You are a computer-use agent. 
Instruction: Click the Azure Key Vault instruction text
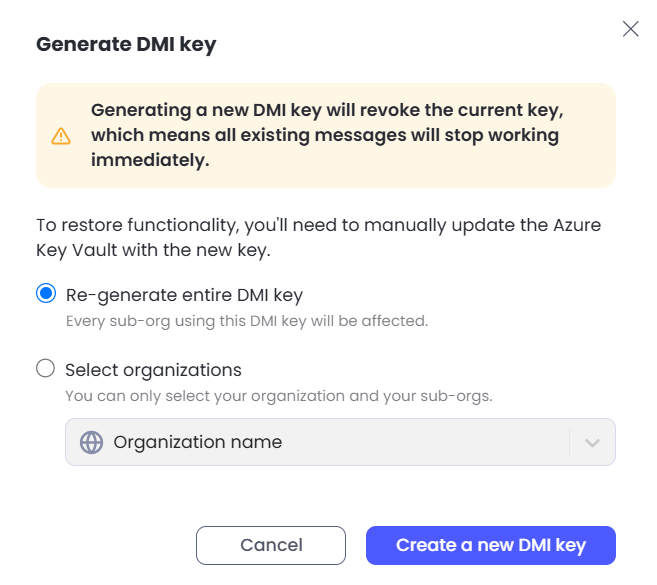pyautogui.click(x=318, y=238)
